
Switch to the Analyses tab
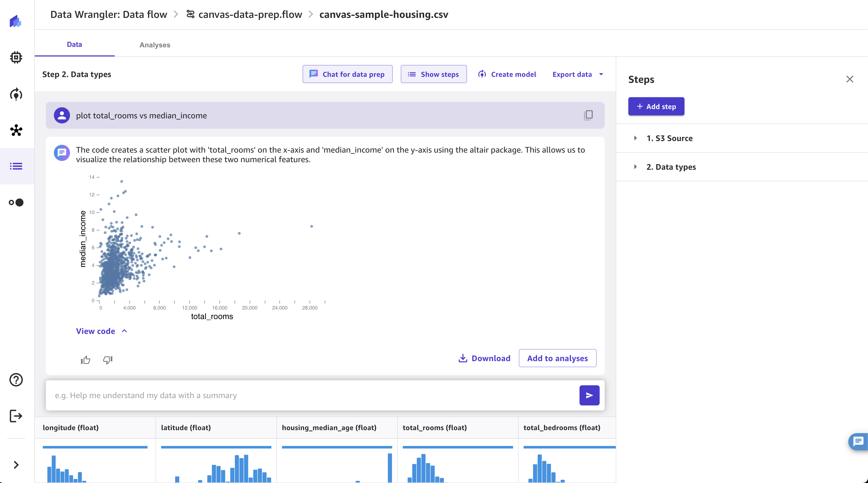click(x=155, y=45)
